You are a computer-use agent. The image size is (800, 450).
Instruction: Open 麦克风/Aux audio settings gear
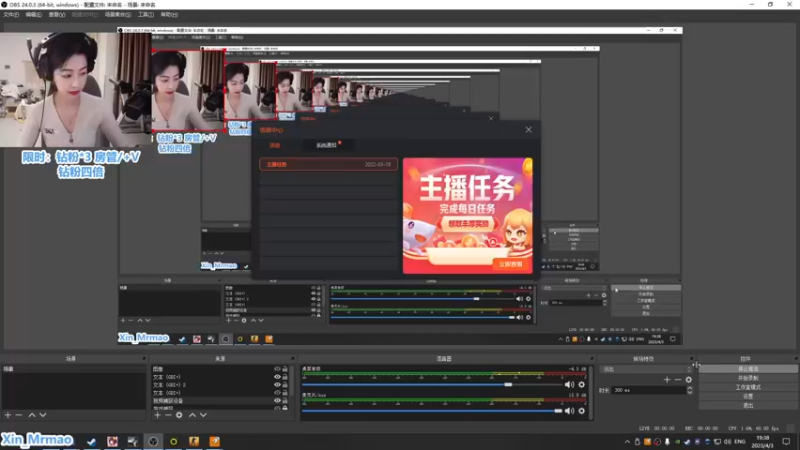(x=582, y=411)
